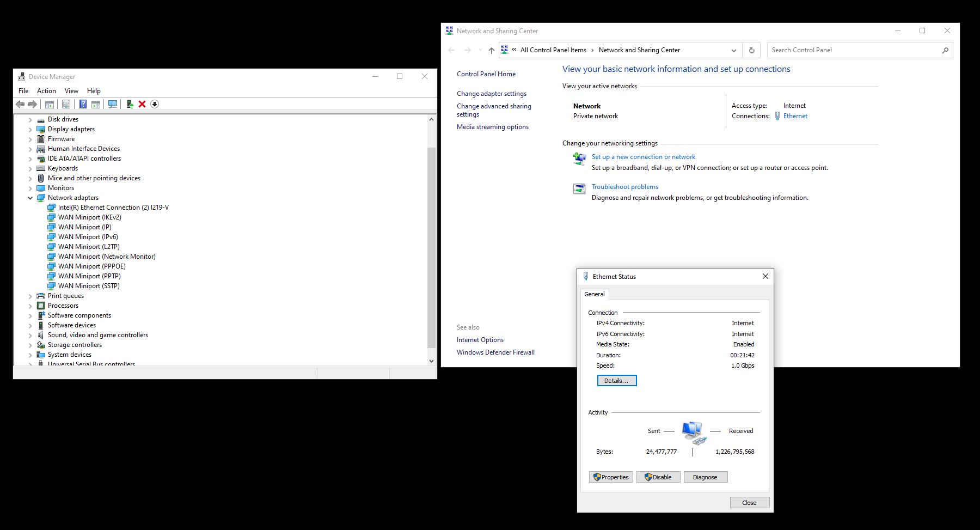
Task: Disable selected device using down-arrow toolbar icon
Action: 155,104
